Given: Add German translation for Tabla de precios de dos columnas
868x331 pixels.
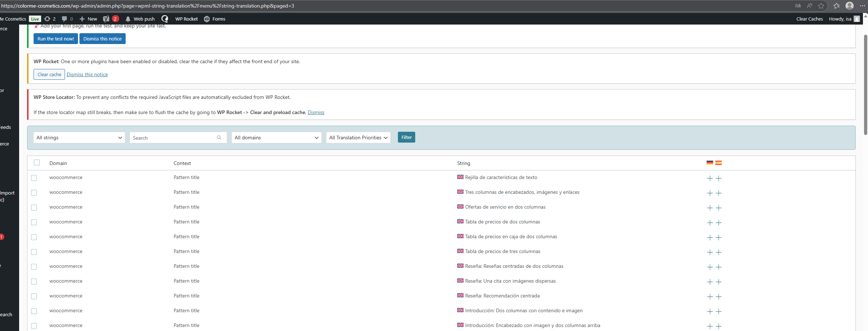Looking at the screenshot, I should (x=710, y=223).
